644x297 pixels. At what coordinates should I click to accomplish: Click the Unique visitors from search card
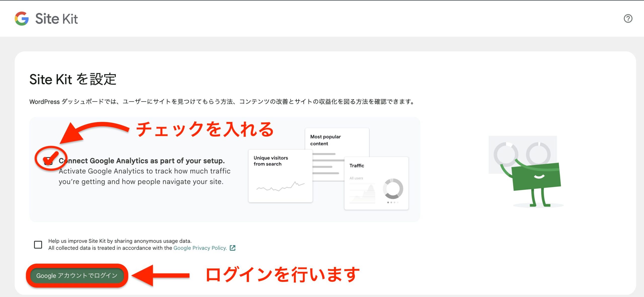(280, 176)
